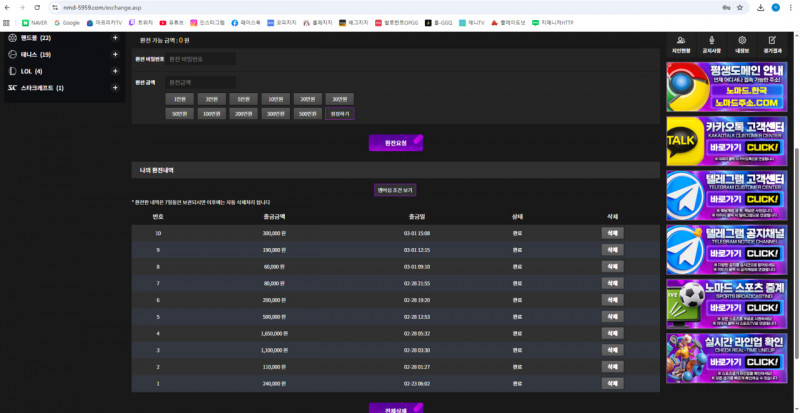Viewport: 800px width, 413px height.
Task: Open the Google bookmark in bookmarks bar
Action: pos(66,21)
